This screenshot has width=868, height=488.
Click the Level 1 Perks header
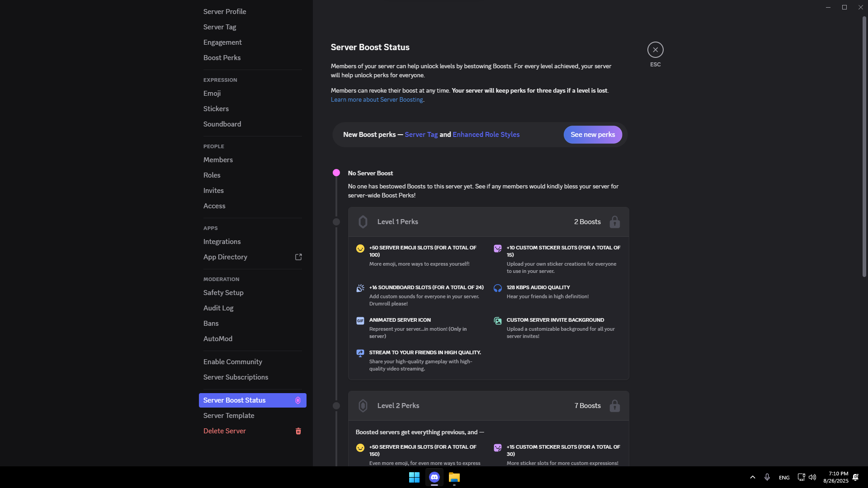point(488,222)
